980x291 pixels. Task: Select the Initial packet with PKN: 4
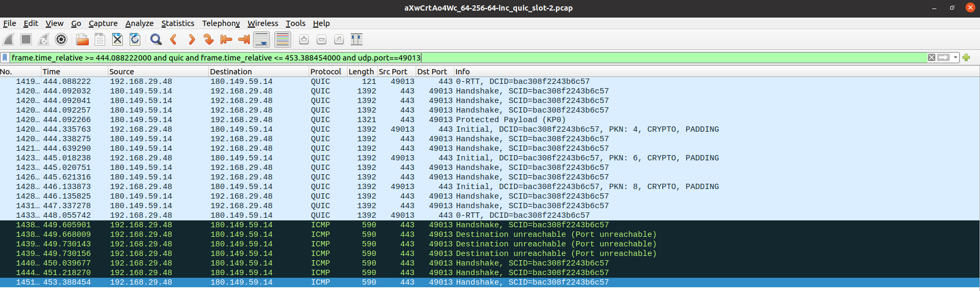coord(489,130)
